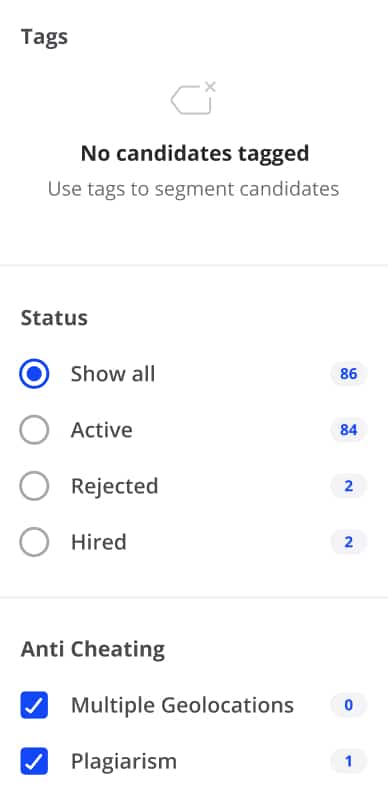This screenshot has width=388, height=808.
Task: Select the Hired status radio button
Action: (x=35, y=542)
